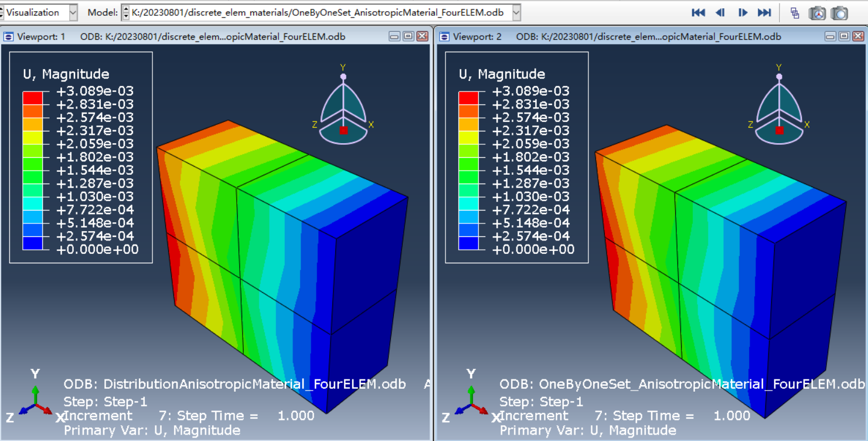Click the first camera icon in toolbar
This screenshot has height=441, width=868.
point(817,13)
